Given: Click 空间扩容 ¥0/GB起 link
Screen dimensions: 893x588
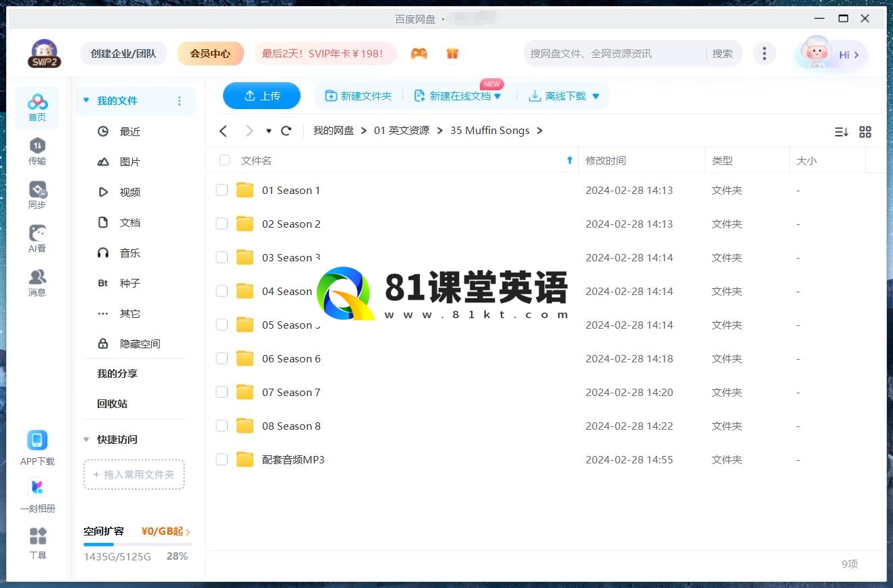Looking at the screenshot, I should pos(137,531).
